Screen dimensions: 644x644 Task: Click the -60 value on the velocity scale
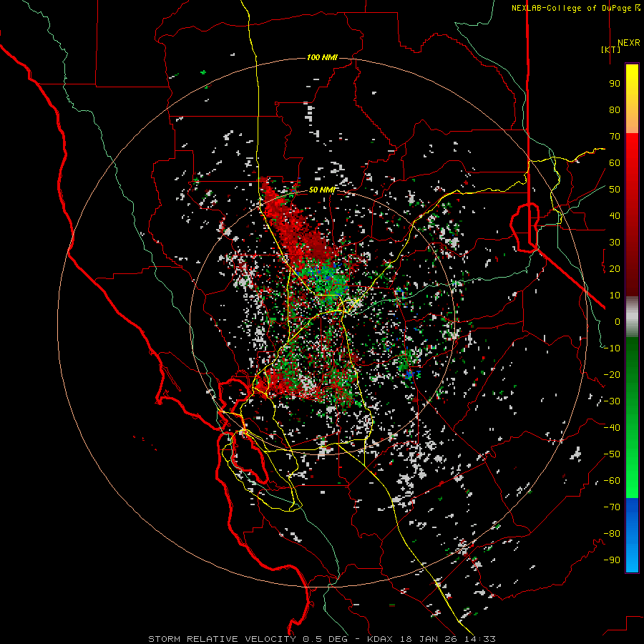coord(612,481)
